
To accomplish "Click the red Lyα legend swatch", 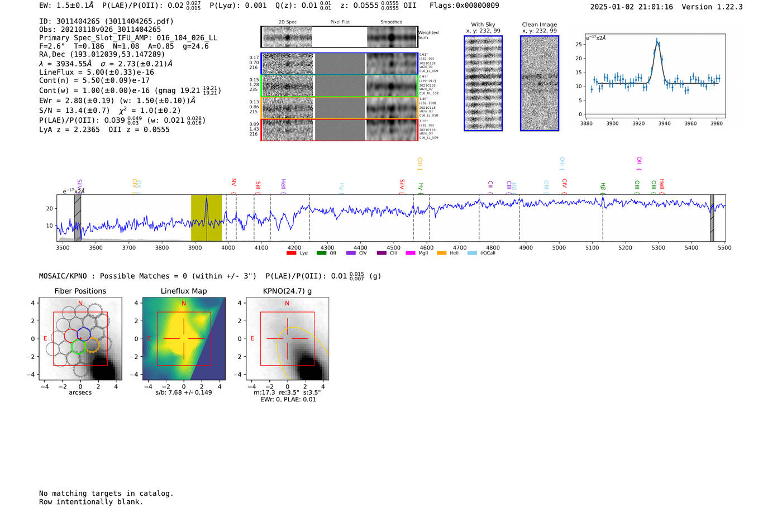I will coord(291,253).
